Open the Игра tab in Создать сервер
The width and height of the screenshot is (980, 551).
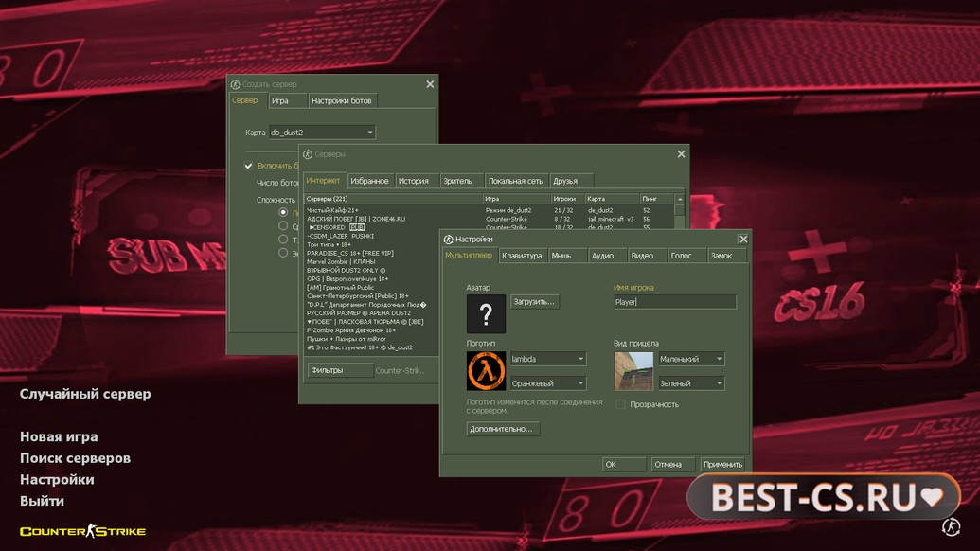(x=286, y=100)
